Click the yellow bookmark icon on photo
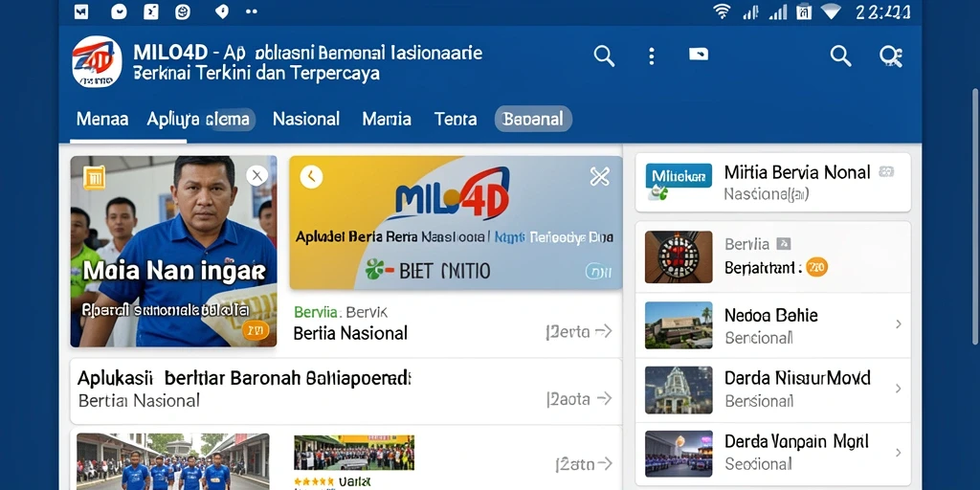980x490 pixels. (x=94, y=178)
